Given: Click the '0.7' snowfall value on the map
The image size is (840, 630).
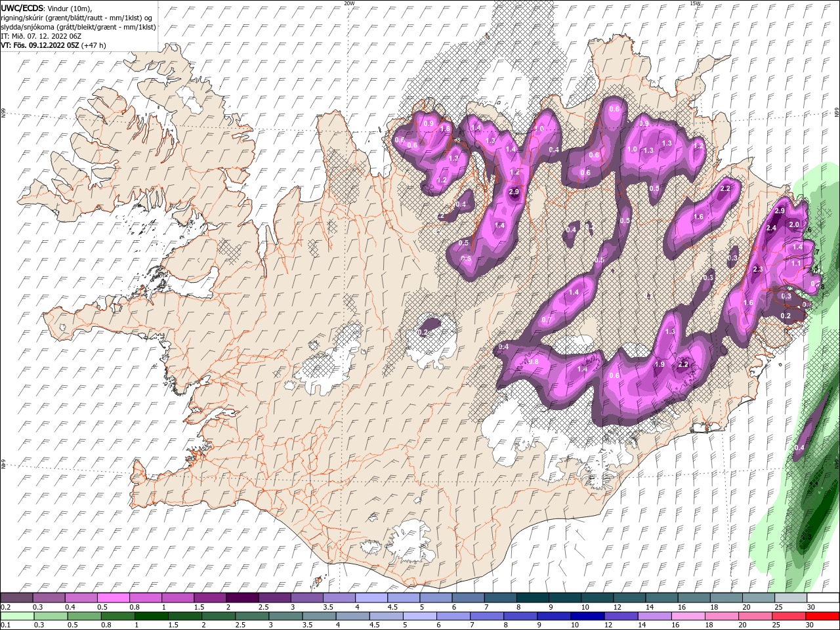Looking at the screenshot, I should 546,320.
